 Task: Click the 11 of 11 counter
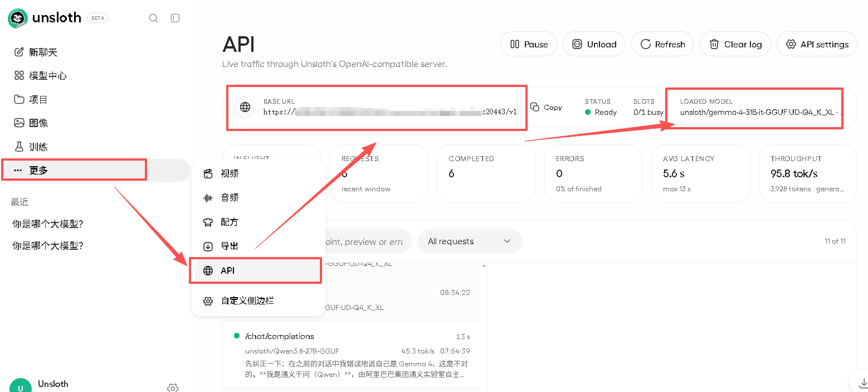pos(835,241)
